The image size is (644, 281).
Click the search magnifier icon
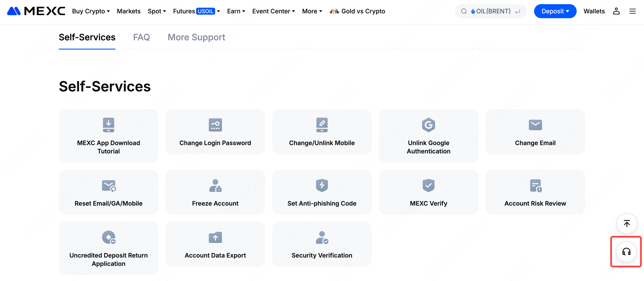463,11
